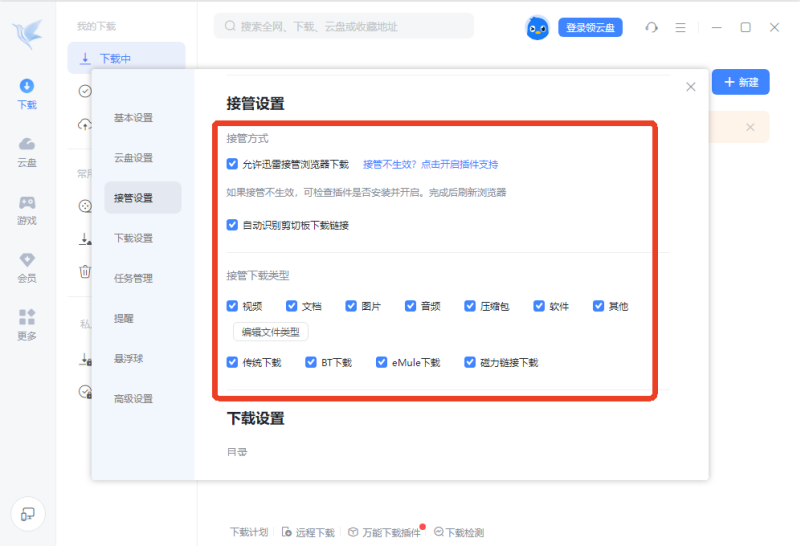Uncheck the 文档 file type

tap(291, 306)
